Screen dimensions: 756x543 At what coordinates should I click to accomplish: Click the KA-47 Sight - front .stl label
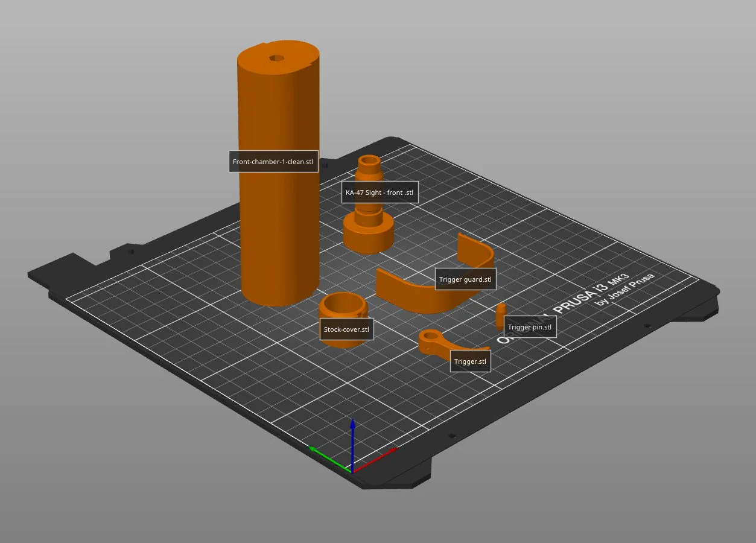[x=380, y=192]
